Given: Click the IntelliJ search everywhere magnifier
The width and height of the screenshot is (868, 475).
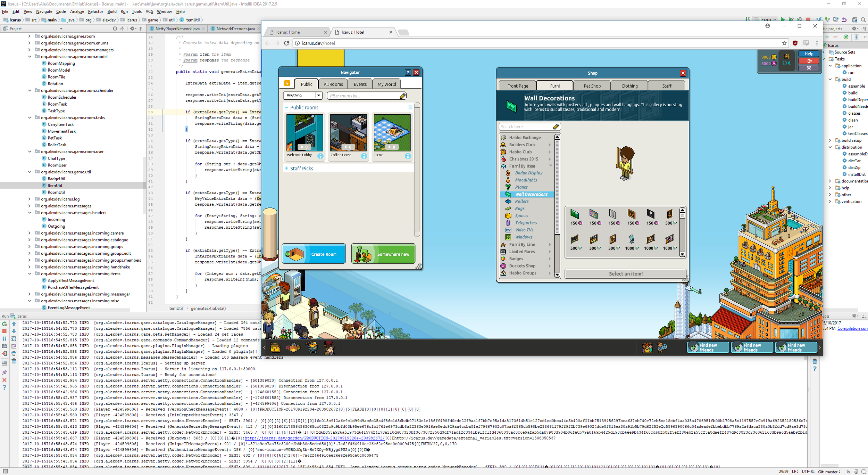Looking at the screenshot, I should (x=863, y=20).
